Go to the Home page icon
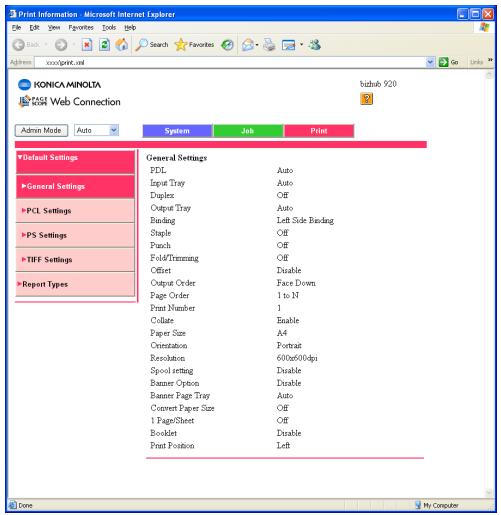This screenshot has height=515, width=501. click(122, 45)
